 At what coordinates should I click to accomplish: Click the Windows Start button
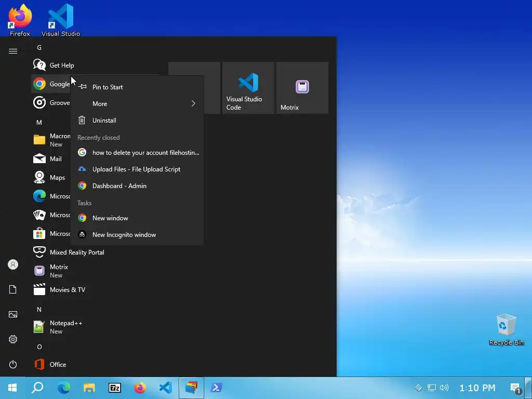coord(12,388)
